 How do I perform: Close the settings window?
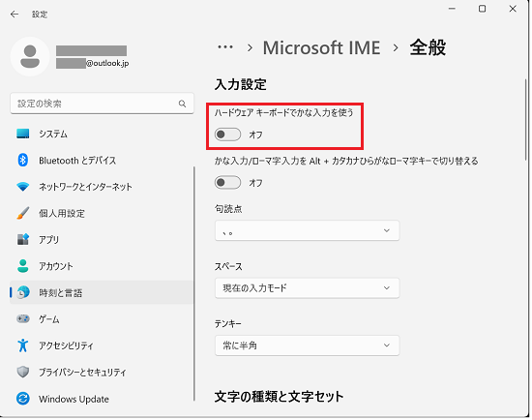[x=513, y=9]
